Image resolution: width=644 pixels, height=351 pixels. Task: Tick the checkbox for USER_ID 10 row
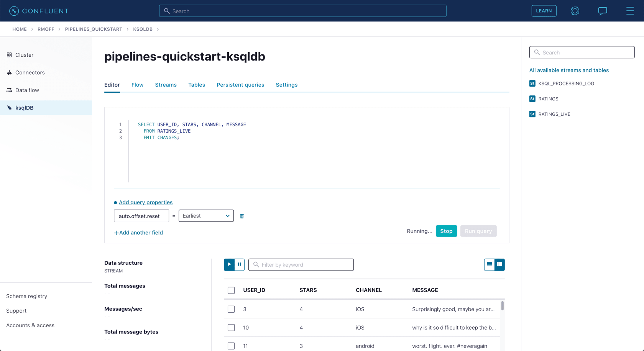coord(231,328)
